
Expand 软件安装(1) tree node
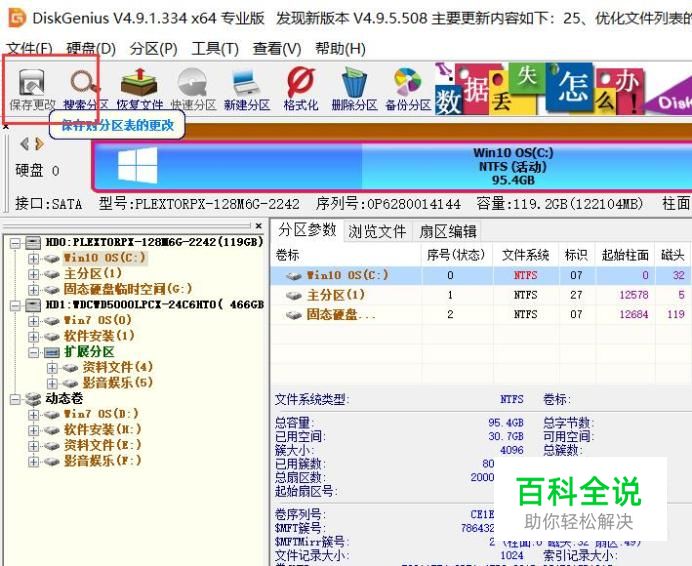34,336
